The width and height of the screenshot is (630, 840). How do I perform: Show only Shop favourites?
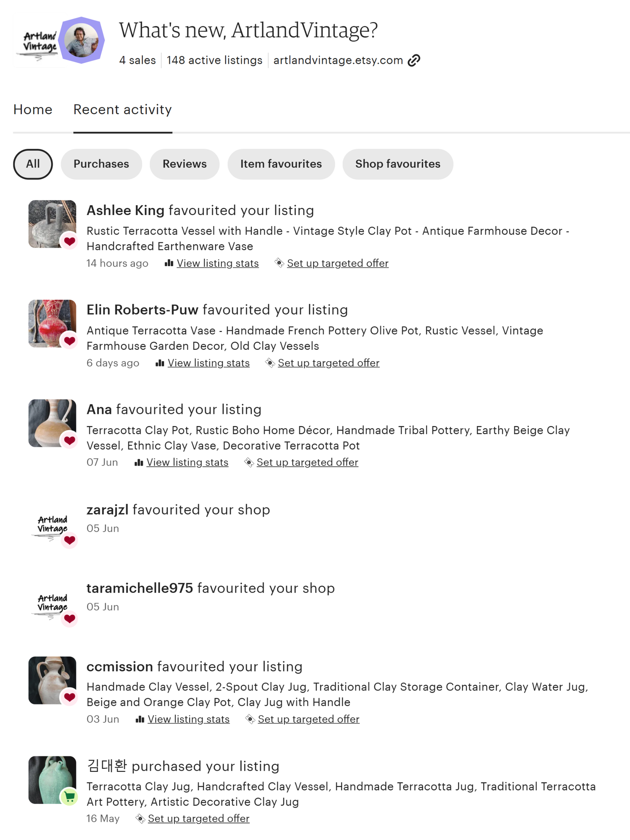(x=398, y=164)
